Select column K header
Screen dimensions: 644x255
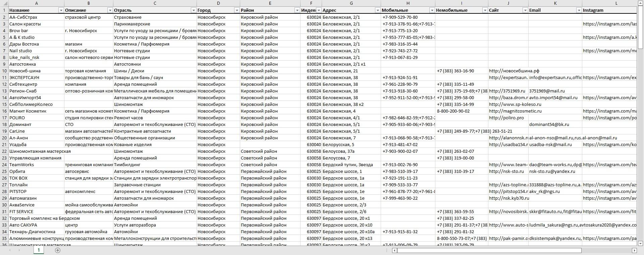(x=555, y=3)
